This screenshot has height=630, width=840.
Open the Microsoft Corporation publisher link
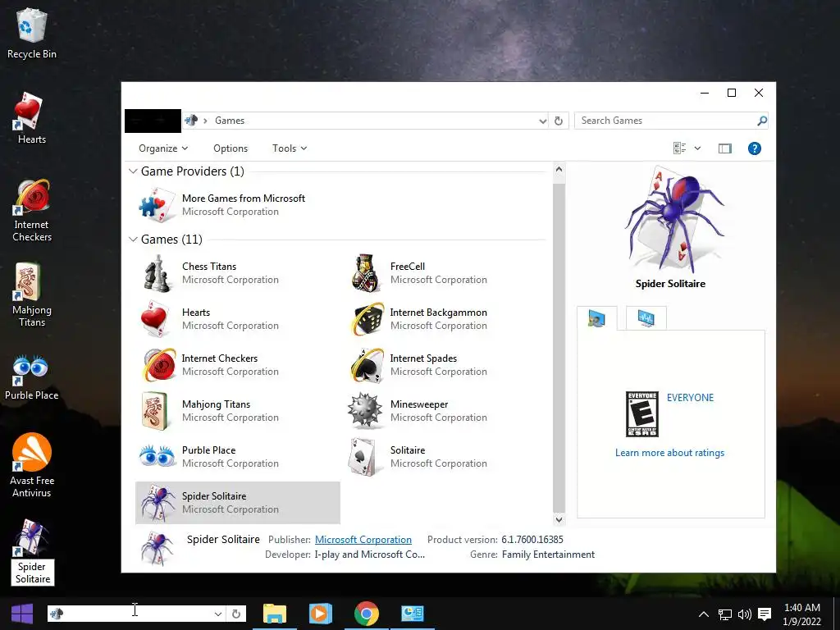[363, 540]
